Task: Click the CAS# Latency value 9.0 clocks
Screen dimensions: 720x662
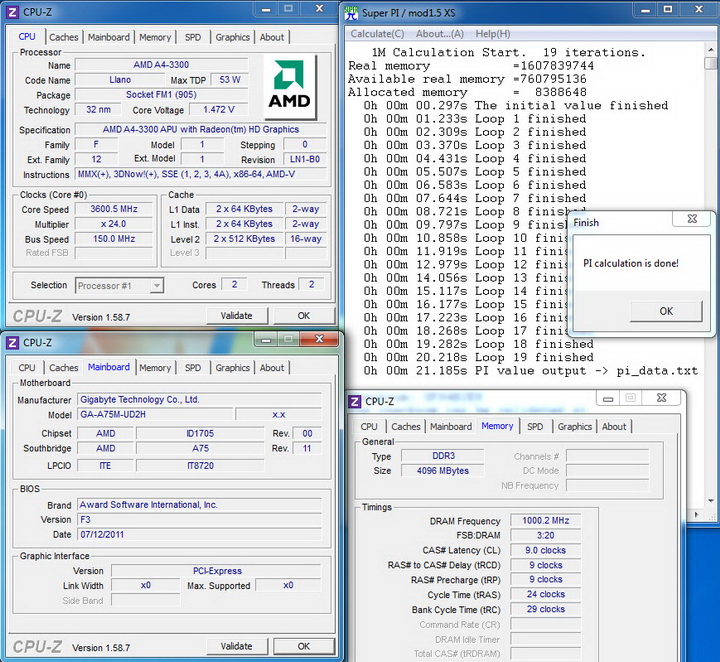Action: pyautogui.click(x=546, y=550)
